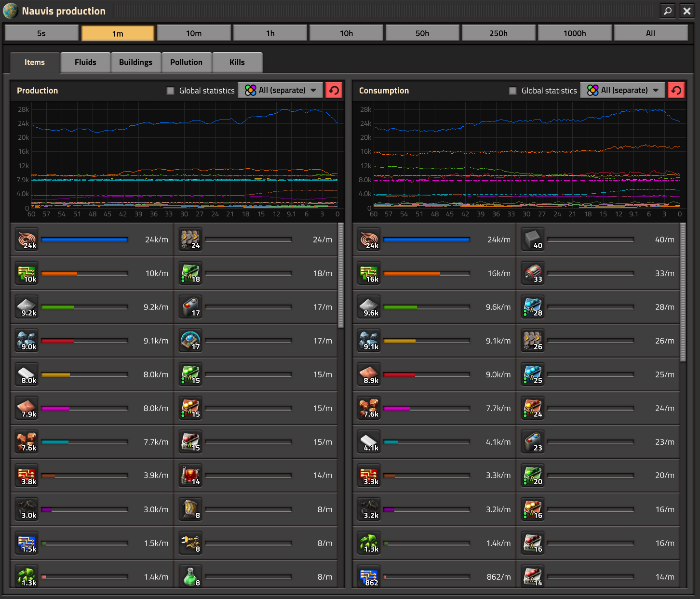Viewport: 700px width, 599px height.
Task: Switch to the Items tab
Action: click(x=35, y=63)
